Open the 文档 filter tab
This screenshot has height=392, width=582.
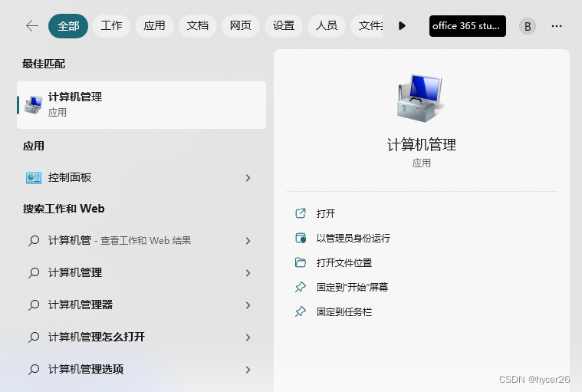pyautogui.click(x=198, y=26)
